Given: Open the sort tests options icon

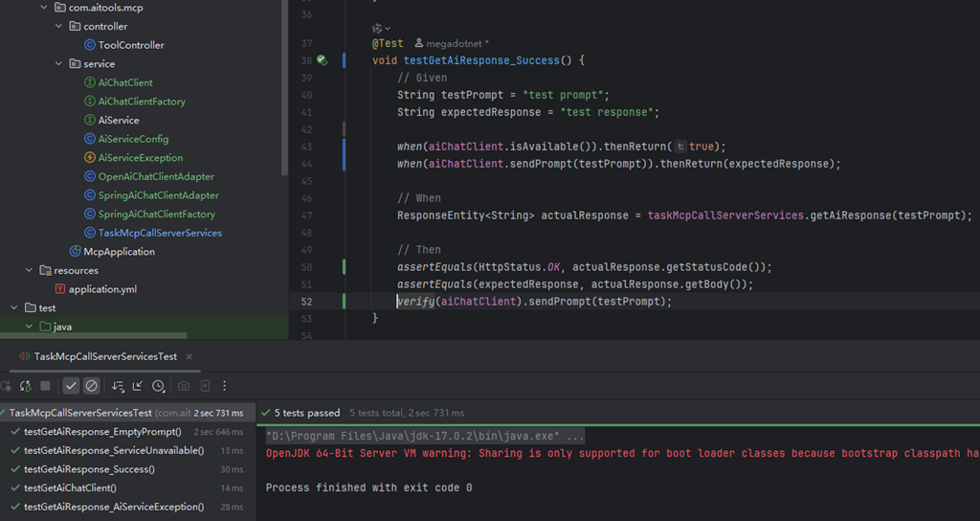Looking at the screenshot, I should 117,386.
